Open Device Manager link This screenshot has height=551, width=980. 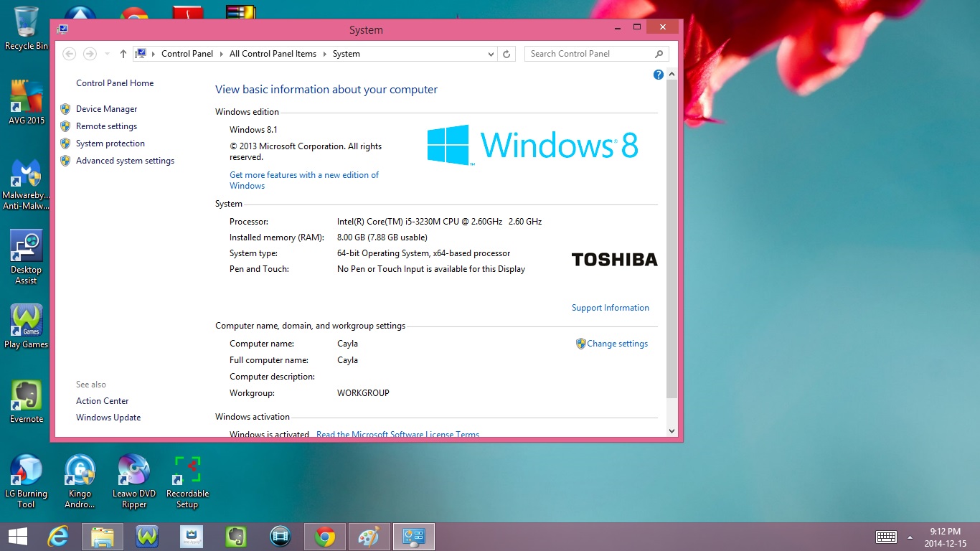106,109
